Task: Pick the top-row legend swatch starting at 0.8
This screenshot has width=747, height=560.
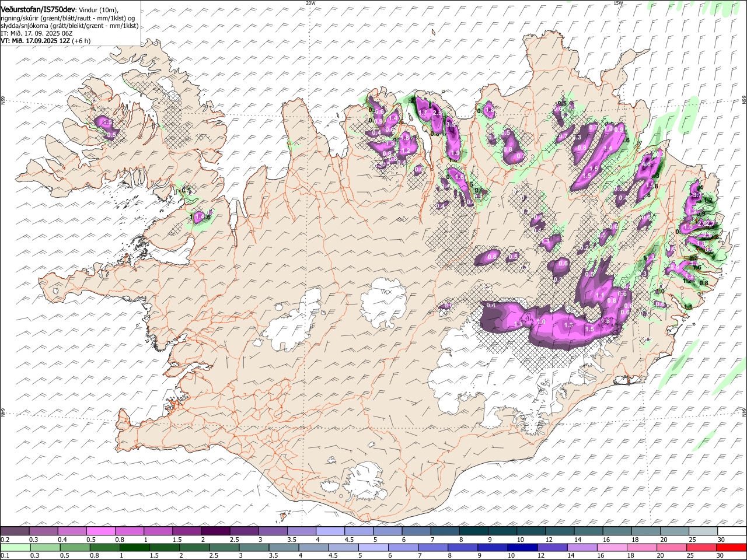Action: click(x=130, y=531)
